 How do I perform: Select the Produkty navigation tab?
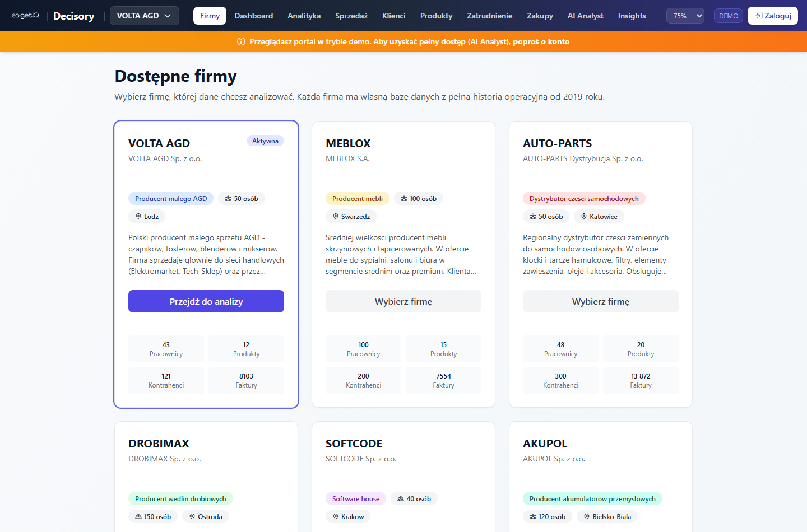436,16
